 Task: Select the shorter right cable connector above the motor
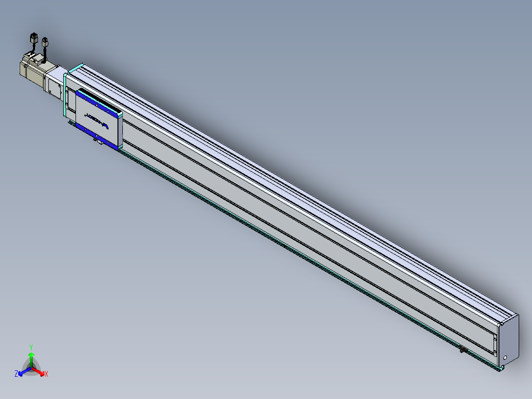point(45,42)
